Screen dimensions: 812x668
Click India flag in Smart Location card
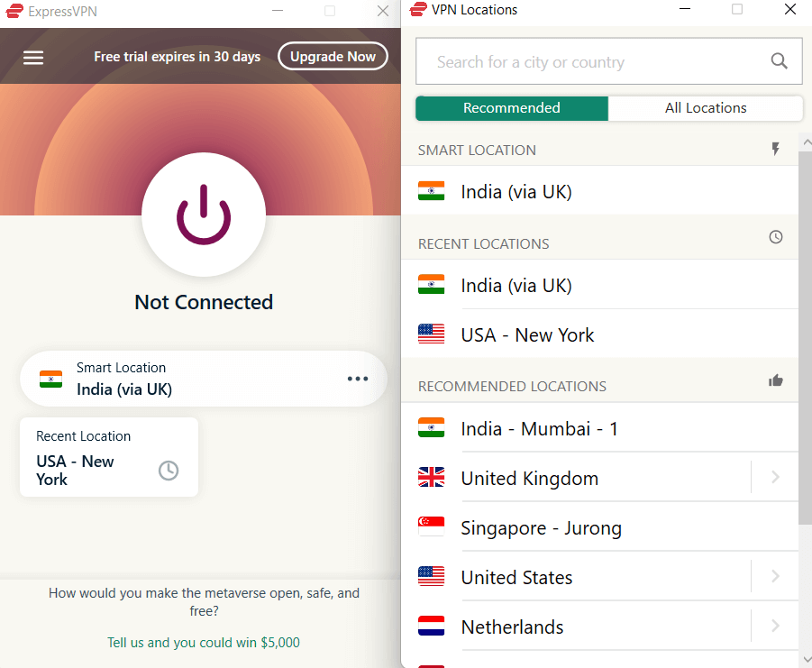50,379
